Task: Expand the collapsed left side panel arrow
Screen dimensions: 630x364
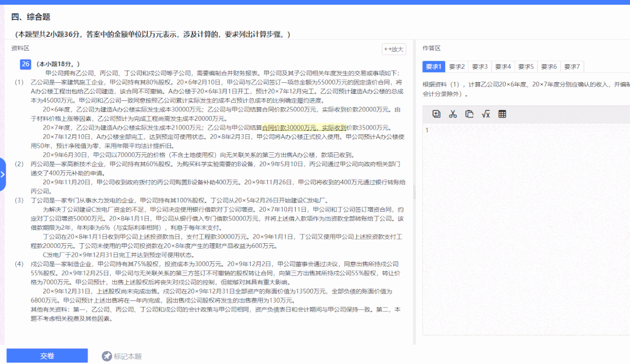Action: (4, 173)
